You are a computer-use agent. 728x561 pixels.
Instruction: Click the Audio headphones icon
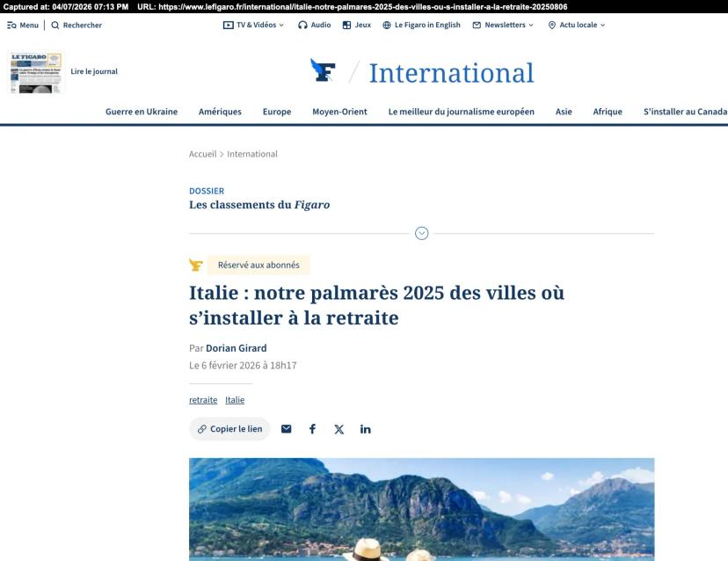coord(302,25)
